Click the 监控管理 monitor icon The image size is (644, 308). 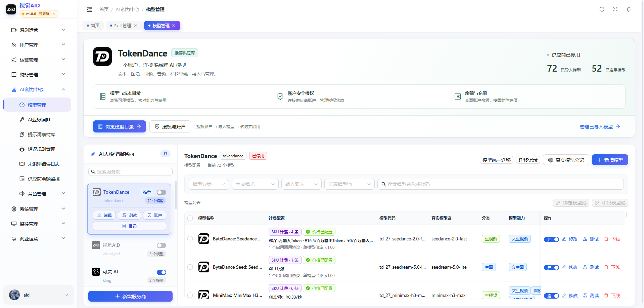coord(14,224)
